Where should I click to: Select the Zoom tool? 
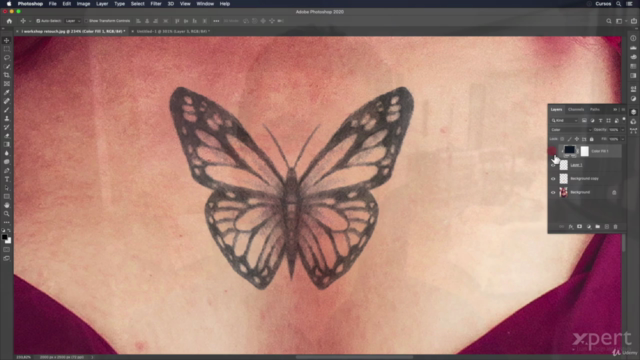[7, 214]
